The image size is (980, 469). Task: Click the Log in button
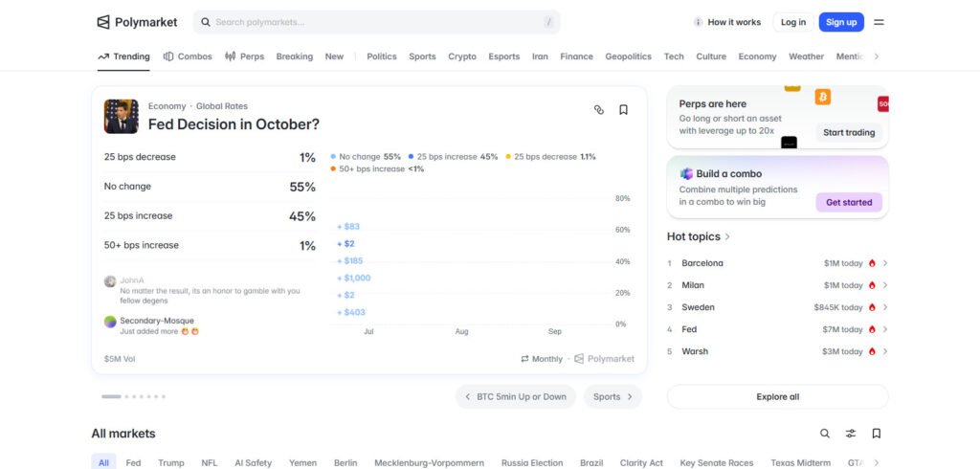[793, 22]
